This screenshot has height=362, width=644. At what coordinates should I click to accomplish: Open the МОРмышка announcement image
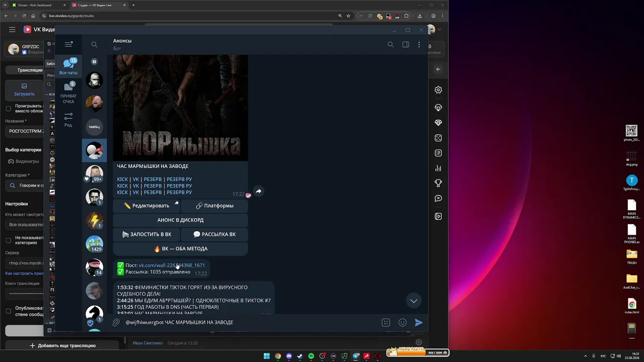(x=181, y=108)
